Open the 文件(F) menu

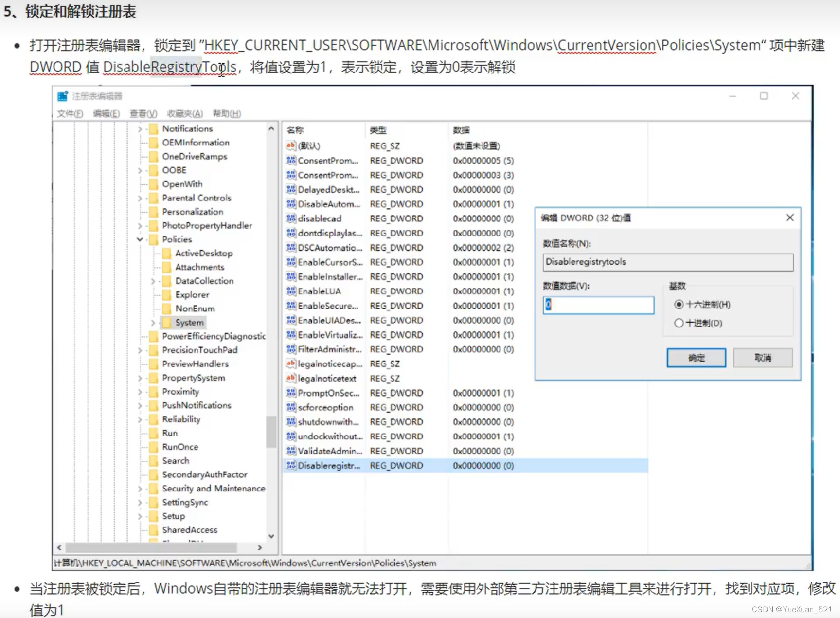click(70, 114)
